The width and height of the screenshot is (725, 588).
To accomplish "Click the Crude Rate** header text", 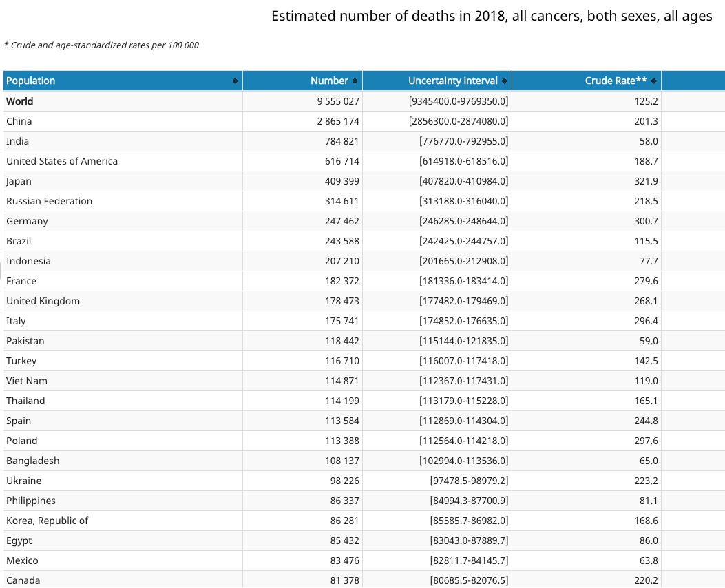I will pos(616,81).
